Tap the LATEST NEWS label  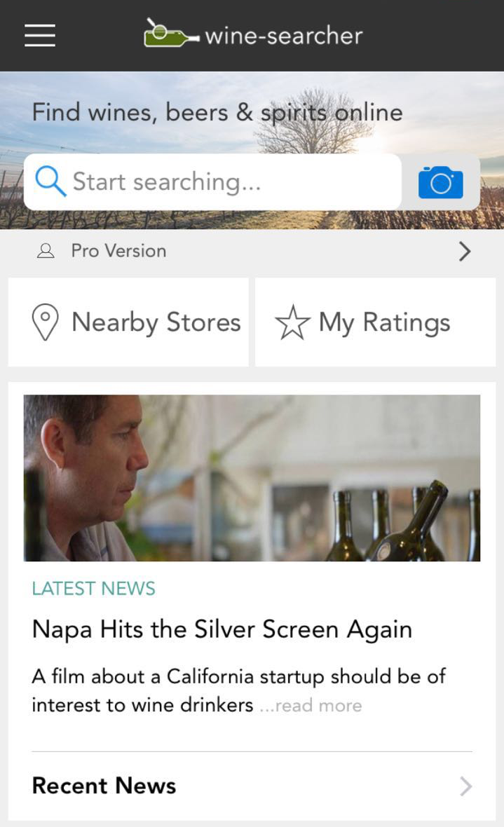[x=93, y=588]
